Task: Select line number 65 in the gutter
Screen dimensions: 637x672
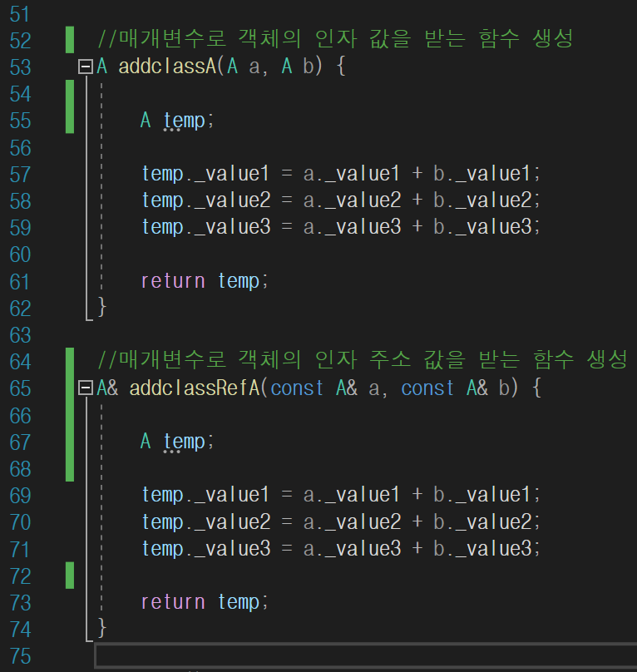Action: pos(20,388)
